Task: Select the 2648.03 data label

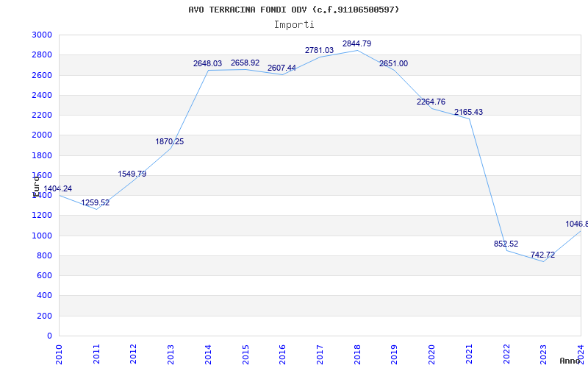Action: 208,63
